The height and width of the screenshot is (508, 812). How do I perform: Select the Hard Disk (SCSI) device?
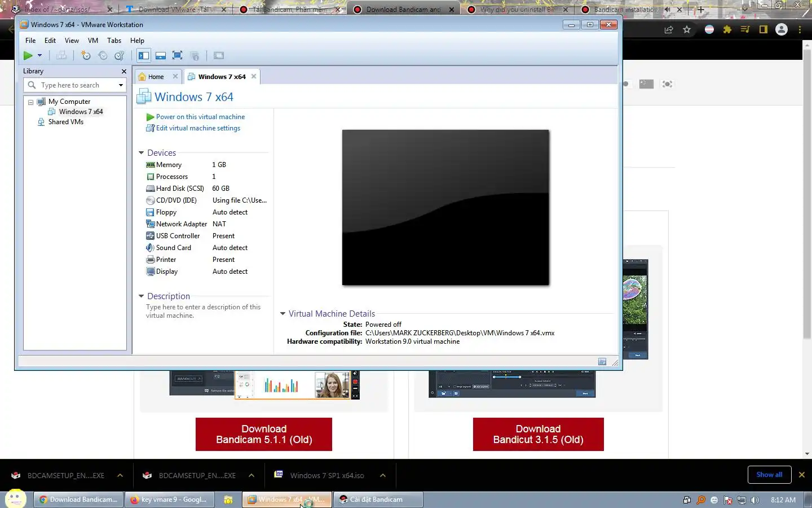click(206, 189)
